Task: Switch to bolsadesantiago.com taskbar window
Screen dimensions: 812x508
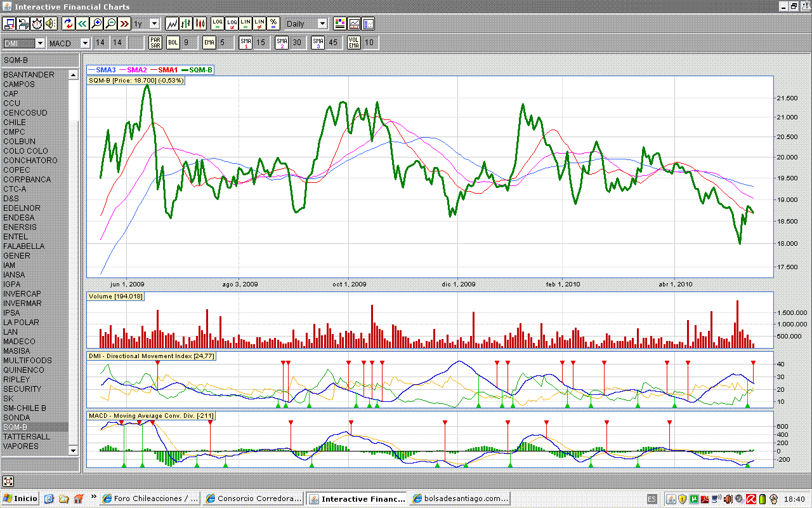Action: 461,498
